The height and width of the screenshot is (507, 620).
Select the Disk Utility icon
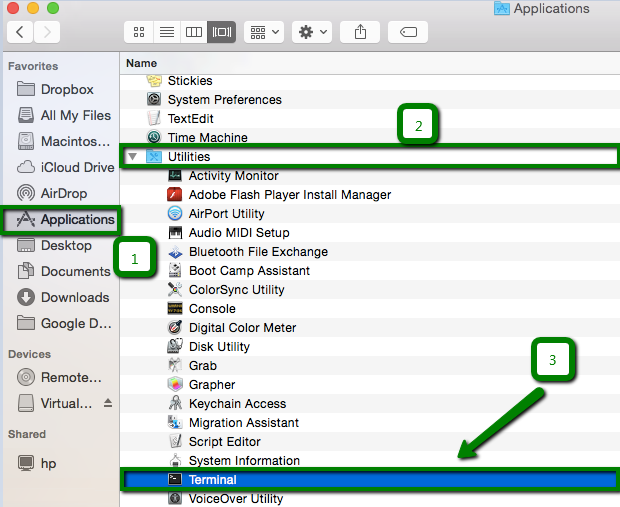(175, 347)
